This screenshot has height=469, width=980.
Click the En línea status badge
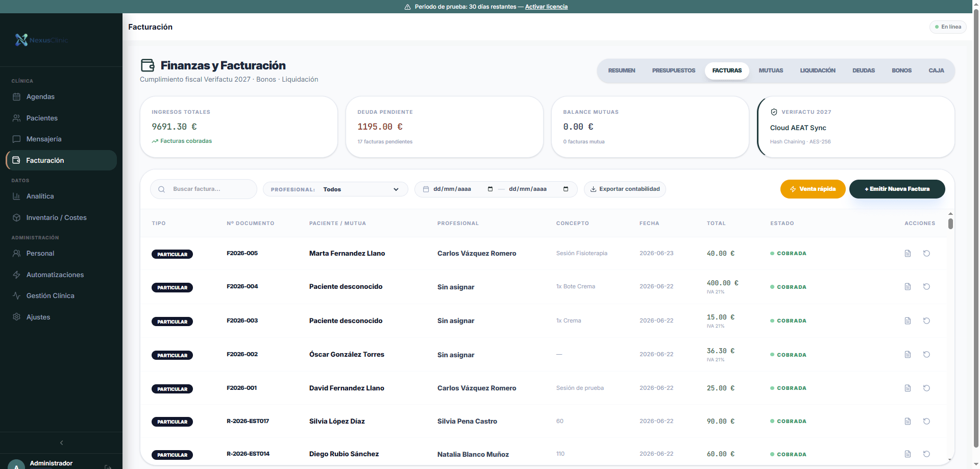click(948, 27)
